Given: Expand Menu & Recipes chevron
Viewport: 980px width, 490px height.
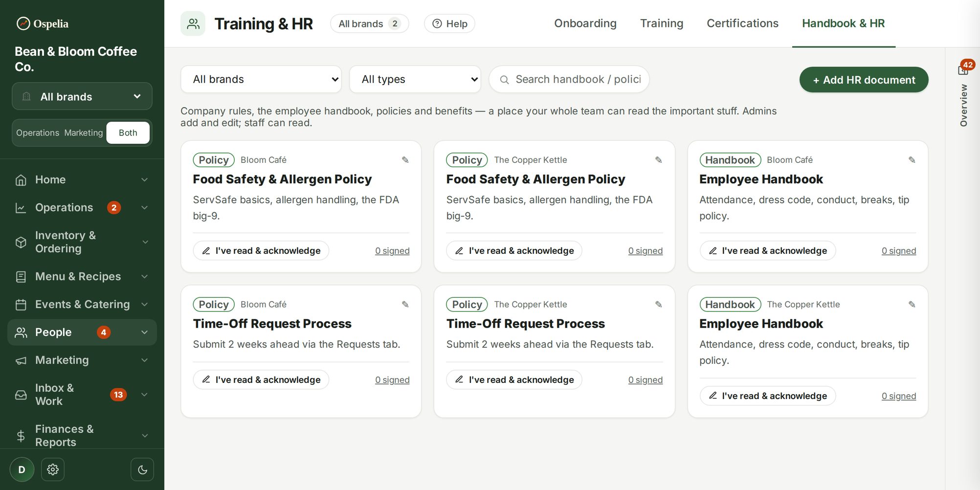Looking at the screenshot, I should pos(145,277).
